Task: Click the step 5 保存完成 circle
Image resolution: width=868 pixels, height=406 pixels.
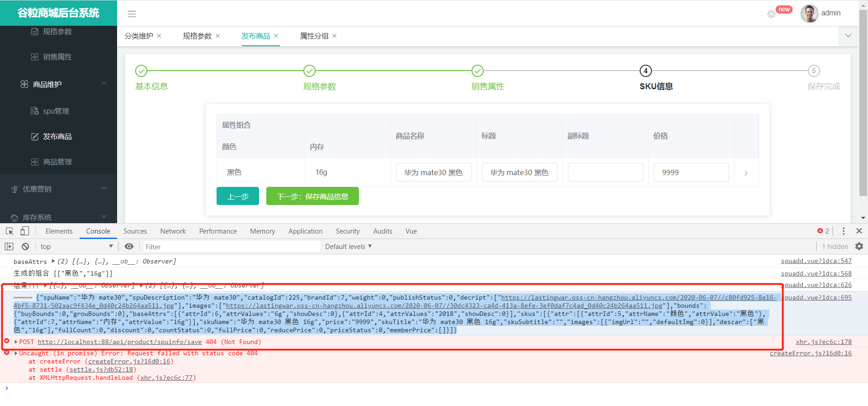Action: click(x=814, y=71)
